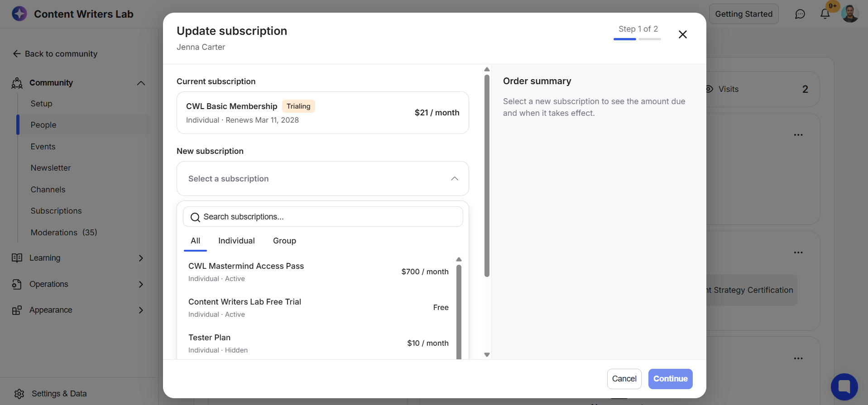Expand the Operations section

[x=141, y=284]
